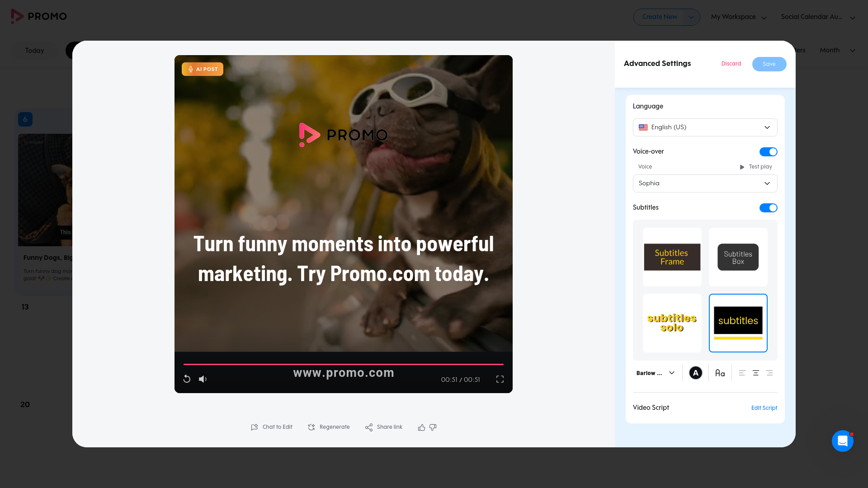Click the Edit Script link
The width and height of the screenshot is (868, 488).
[x=764, y=408]
